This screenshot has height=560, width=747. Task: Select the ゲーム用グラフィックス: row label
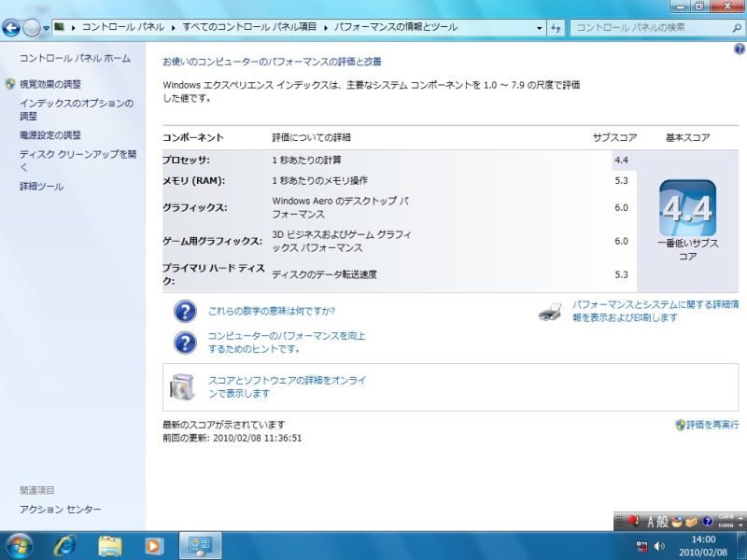point(212,241)
